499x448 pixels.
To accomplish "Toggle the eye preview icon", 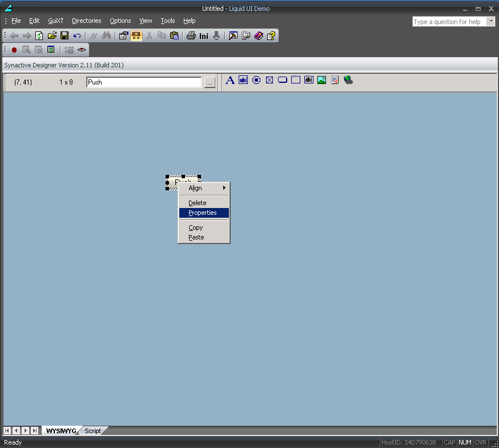I will click(82, 50).
